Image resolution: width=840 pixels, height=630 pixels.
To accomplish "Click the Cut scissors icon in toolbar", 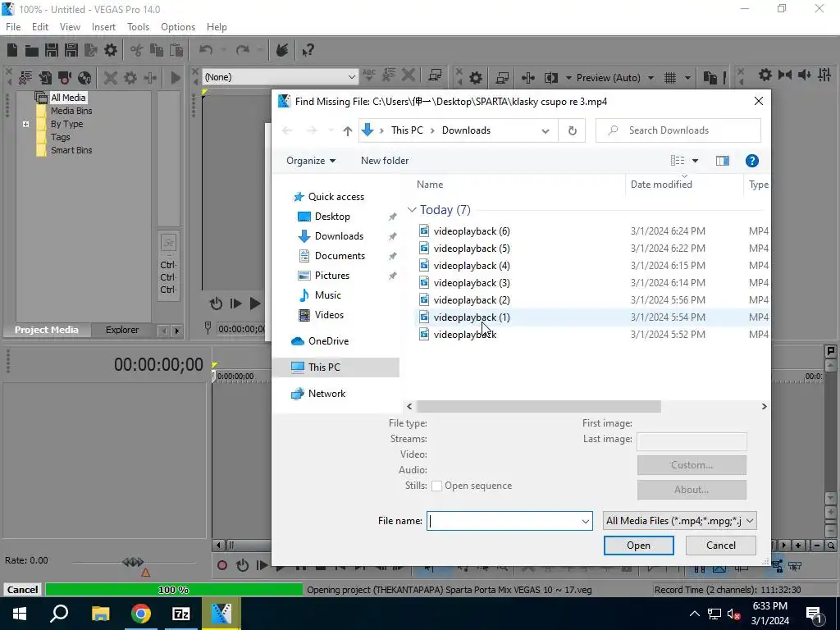I will pyautogui.click(x=137, y=50).
